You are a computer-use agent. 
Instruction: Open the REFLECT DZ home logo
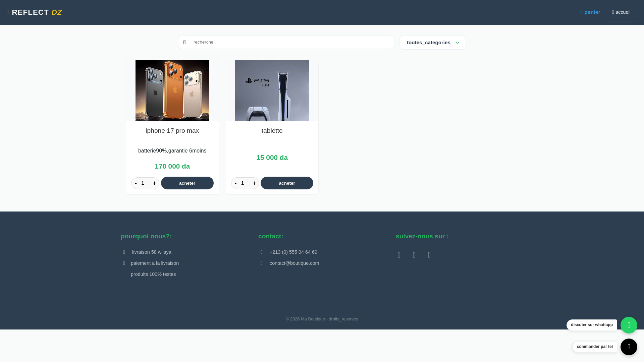click(34, 12)
